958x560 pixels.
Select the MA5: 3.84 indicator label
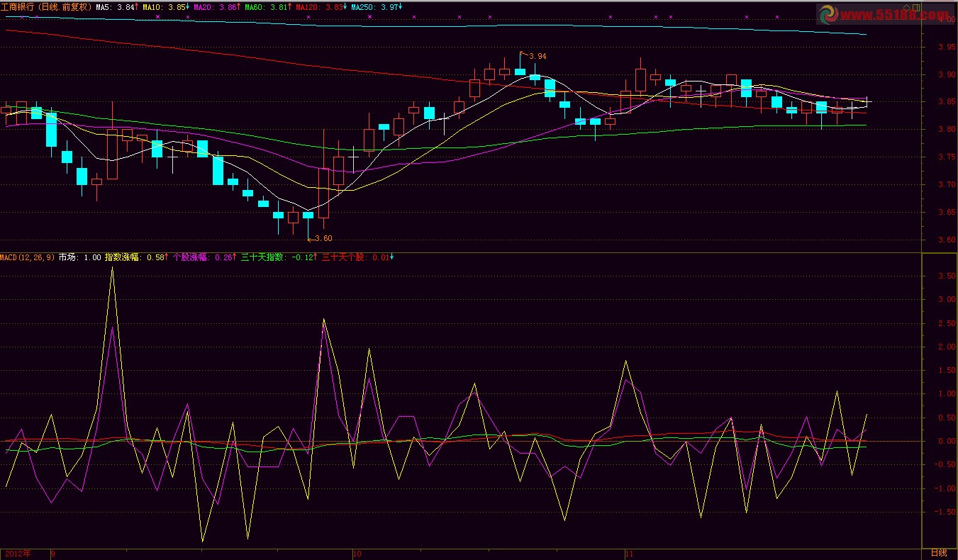117,6
